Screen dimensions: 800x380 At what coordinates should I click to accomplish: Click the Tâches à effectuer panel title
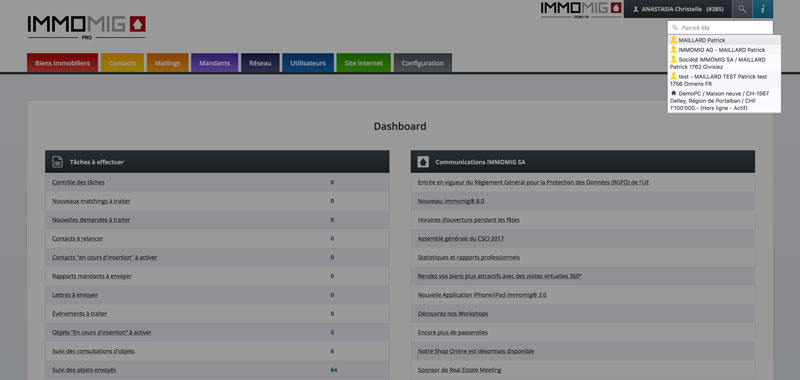[x=97, y=162]
